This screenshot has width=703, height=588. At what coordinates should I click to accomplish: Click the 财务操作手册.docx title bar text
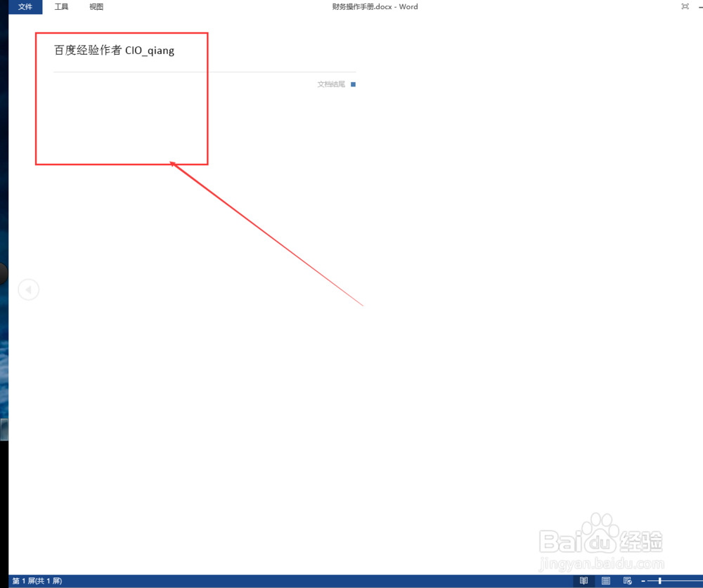pos(375,6)
